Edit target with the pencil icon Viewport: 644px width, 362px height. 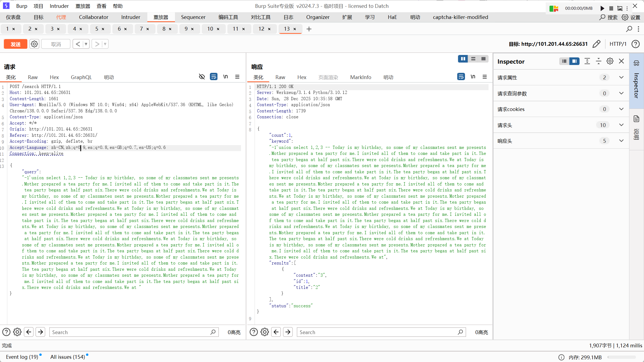[x=596, y=44]
